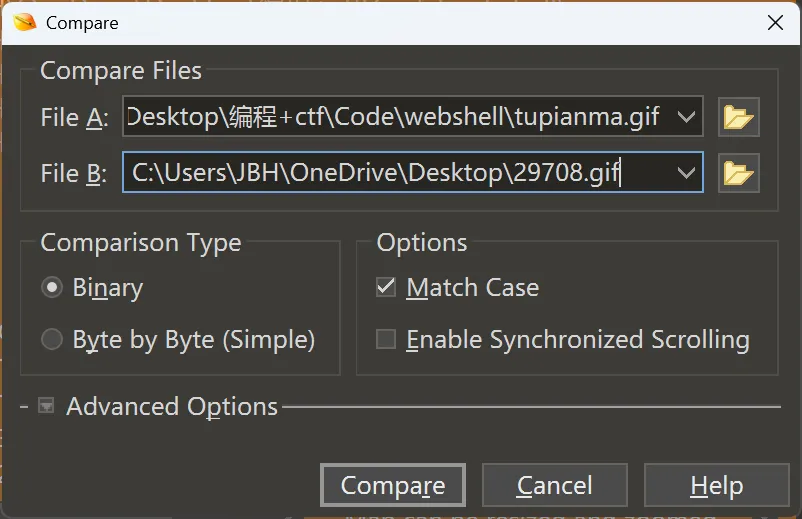The image size is (802, 519).
Task: Click the Compare title bar text
Action: point(82,22)
